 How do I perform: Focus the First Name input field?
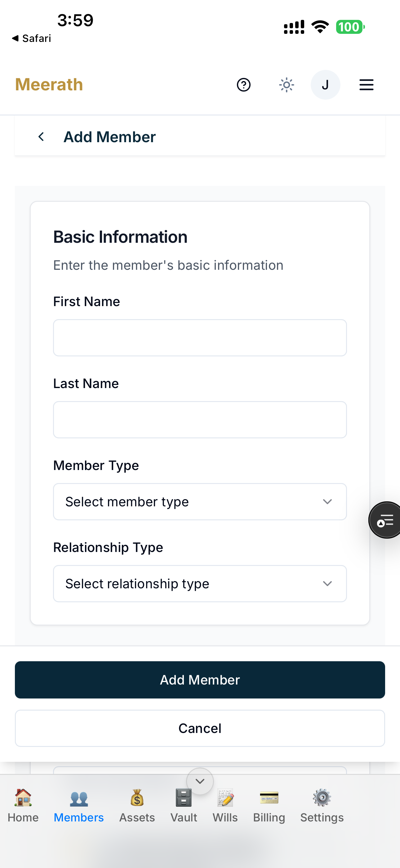(x=200, y=338)
